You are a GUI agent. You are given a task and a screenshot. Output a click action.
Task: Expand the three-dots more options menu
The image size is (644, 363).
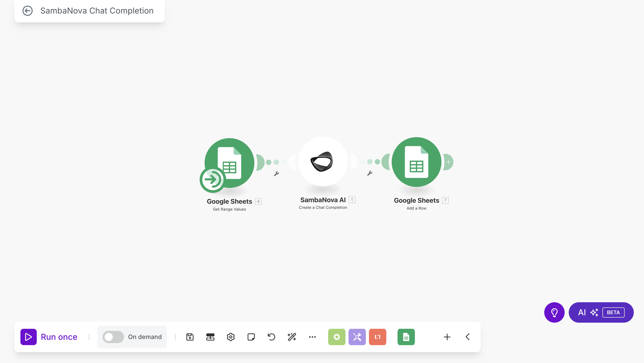pyautogui.click(x=312, y=337)
